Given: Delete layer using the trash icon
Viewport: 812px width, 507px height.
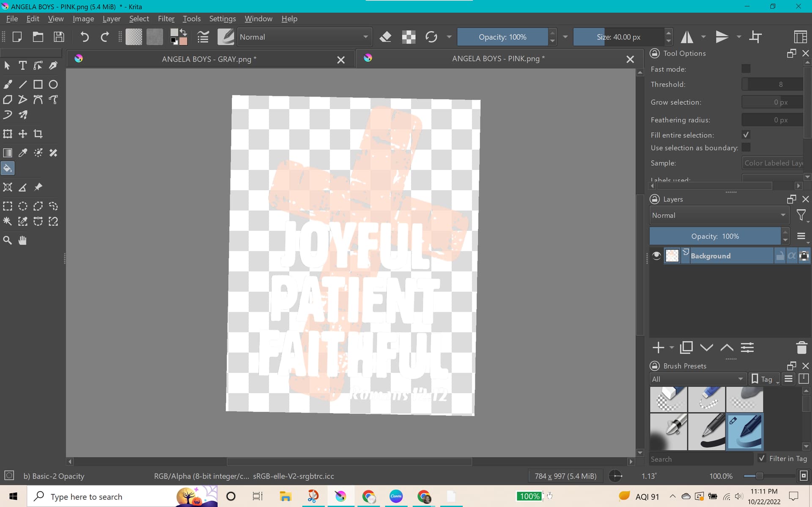Looking at the screenshot, I should [x=801, y=348].
